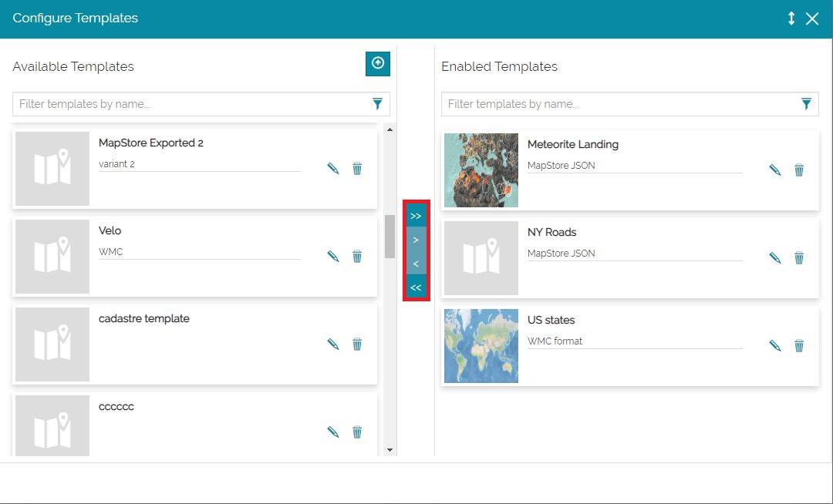Viewport: 833px width, 504px height.
Task: Select the US states map thumbnail
Action: pyautogui.click(x=481, y=346)
